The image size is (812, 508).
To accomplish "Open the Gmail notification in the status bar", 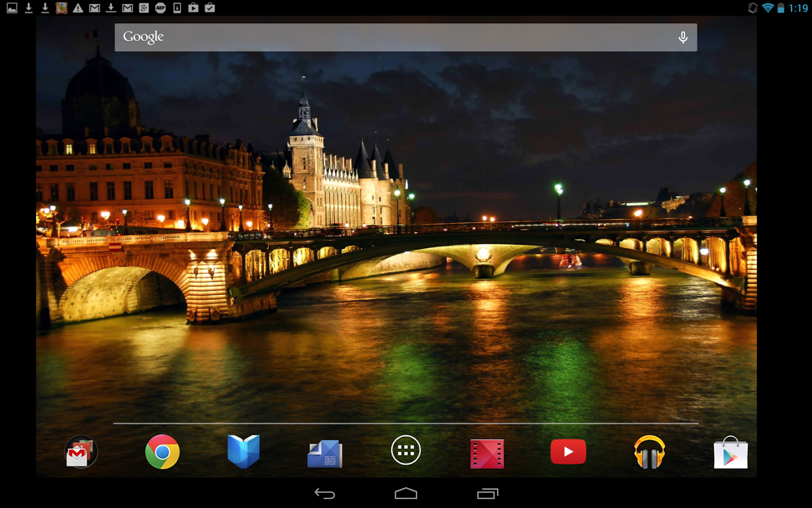I will [x=94, y=7].
